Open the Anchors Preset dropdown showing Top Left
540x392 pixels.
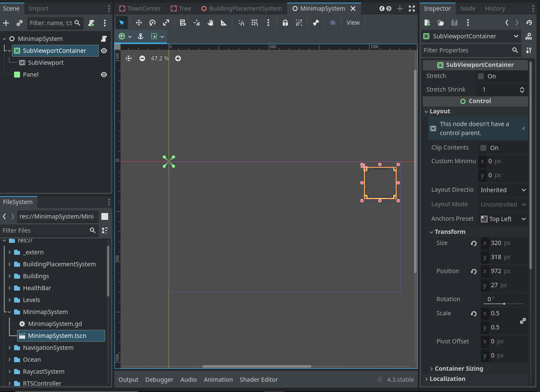point(503,219)
